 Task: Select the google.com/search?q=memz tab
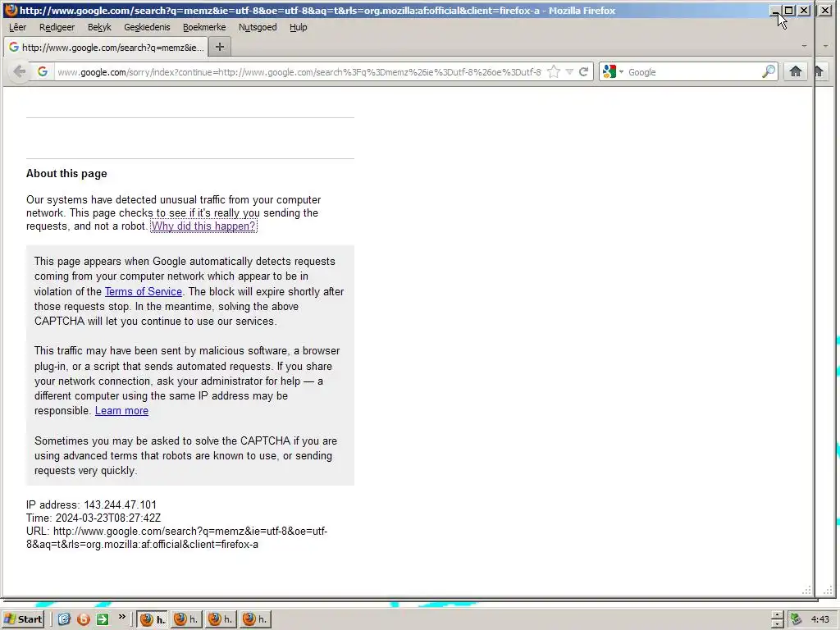[x=106, y=47]
